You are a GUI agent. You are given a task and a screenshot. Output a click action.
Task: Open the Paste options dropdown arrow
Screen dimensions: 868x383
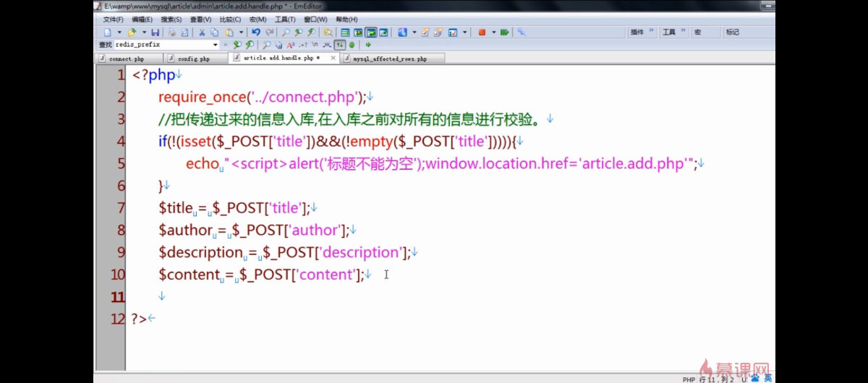coord(241,33)
